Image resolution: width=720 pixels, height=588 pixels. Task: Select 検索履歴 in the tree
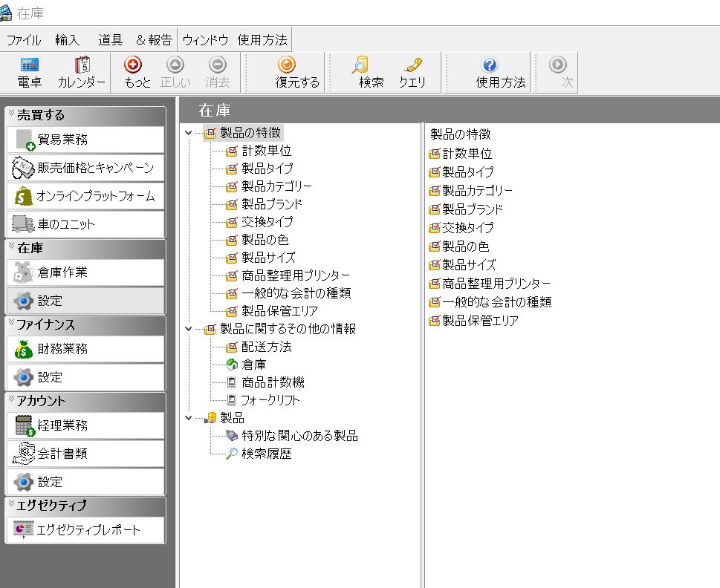[266, 454]
